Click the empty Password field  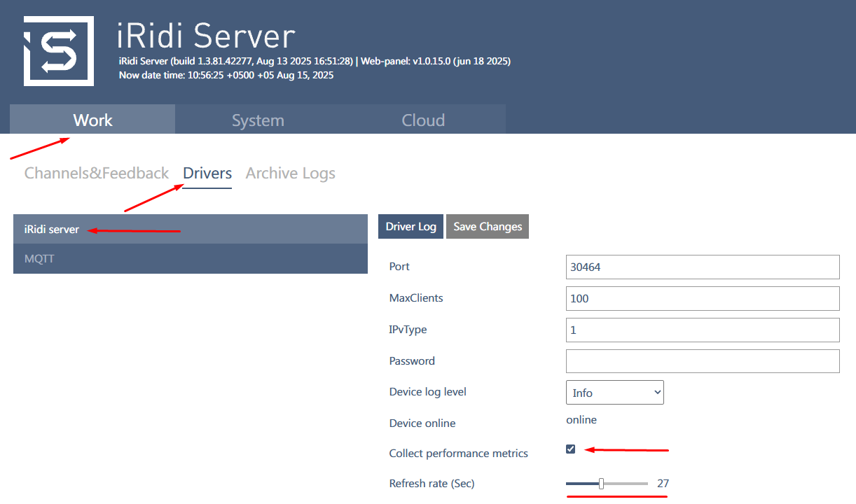(x=702, y=361)
